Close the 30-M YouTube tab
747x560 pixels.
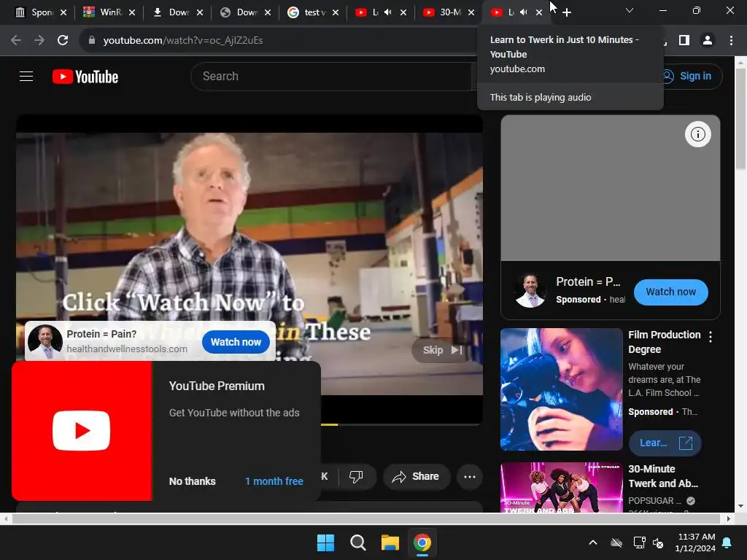[x=471, y=12]
